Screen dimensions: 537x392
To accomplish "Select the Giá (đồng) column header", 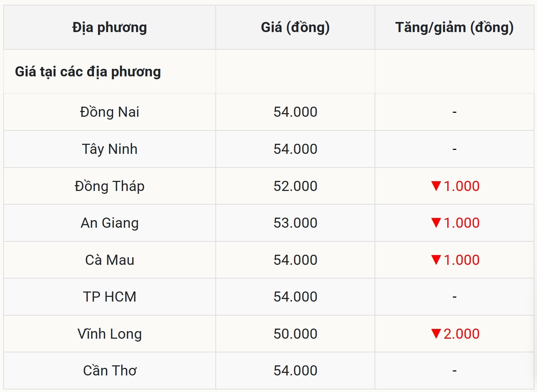I will (x=295, y=27).
